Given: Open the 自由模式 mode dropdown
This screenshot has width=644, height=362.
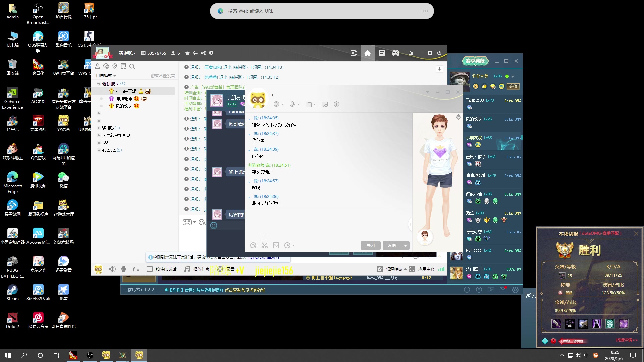Looking at the screenshot, I should [x=106, y=76].
